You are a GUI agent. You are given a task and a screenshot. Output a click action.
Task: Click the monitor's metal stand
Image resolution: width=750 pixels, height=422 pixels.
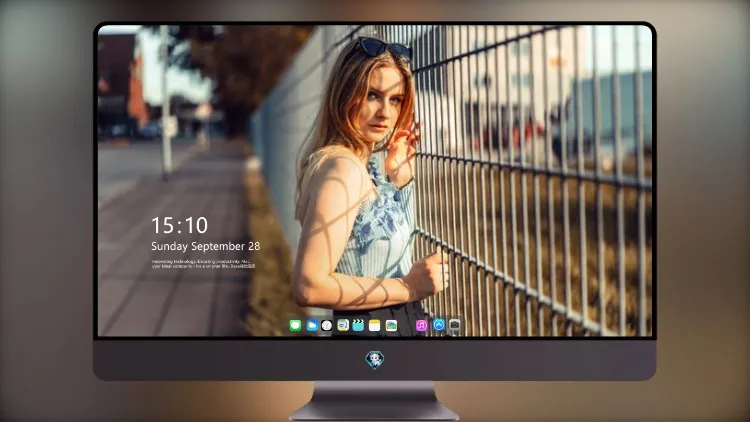point(374,401)
